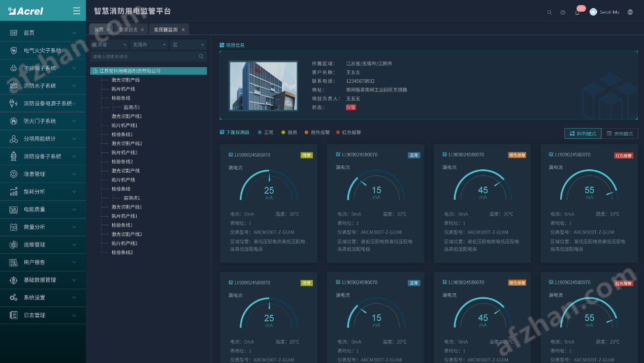Click the 能耗分析 chart icon
The width and height of the screenshot is (644, 363).
click(14, 192)
